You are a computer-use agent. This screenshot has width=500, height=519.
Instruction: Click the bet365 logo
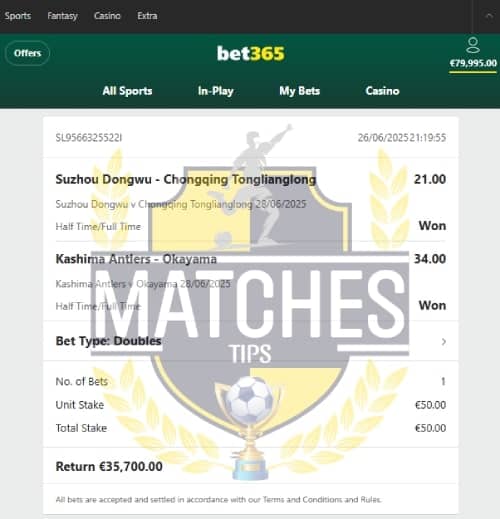point(251,53)
